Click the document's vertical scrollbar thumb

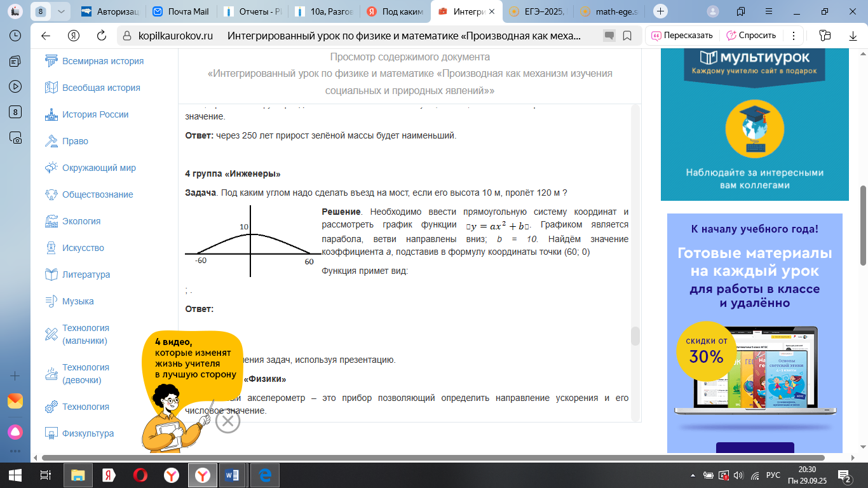click(x=635, y=336)
